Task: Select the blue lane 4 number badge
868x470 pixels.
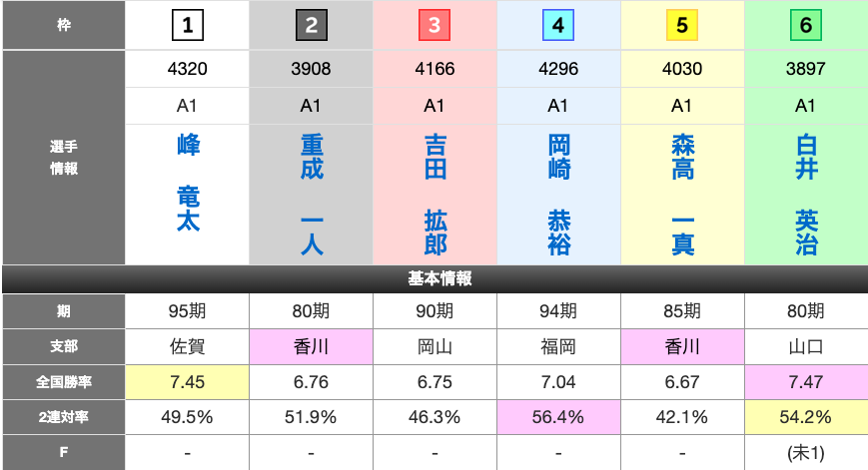Action: click(558, 26)
